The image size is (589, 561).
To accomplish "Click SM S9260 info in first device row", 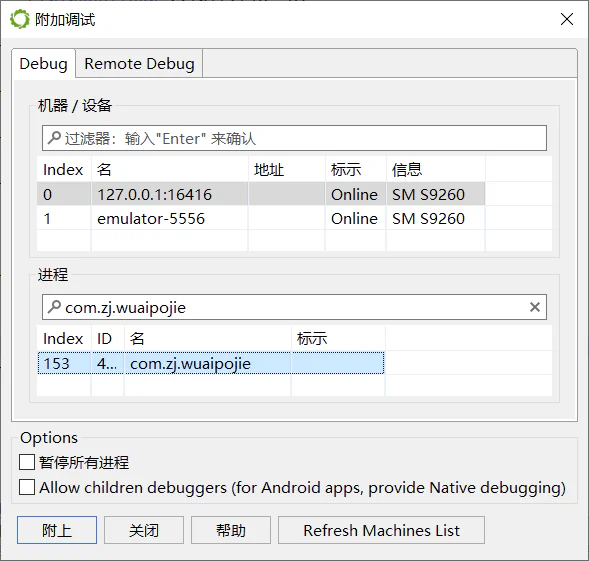I will pyautogui.click(x=428, y=194).
